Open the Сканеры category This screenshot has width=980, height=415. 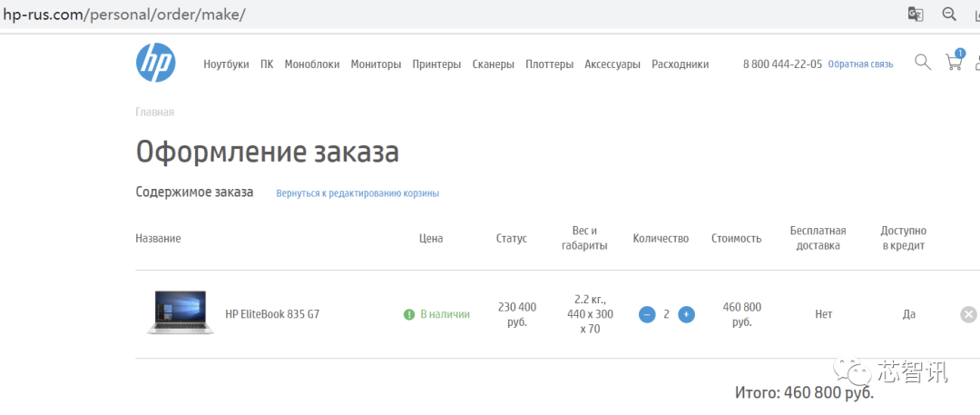493,64
